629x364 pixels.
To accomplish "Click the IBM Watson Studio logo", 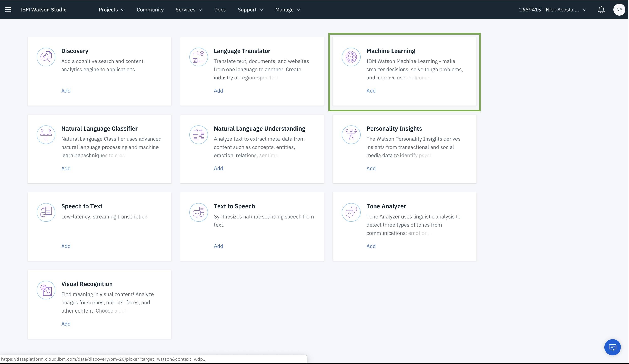I will 43,10.
